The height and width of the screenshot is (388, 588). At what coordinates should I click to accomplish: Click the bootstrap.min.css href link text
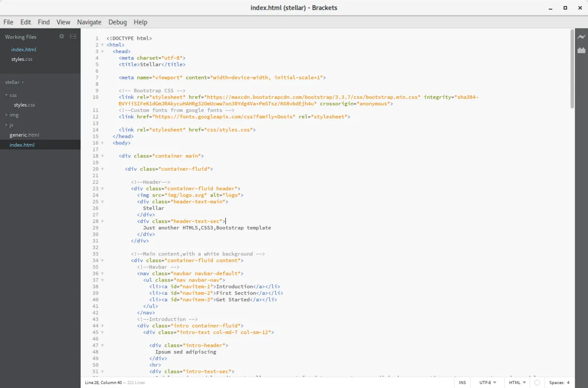313,97
